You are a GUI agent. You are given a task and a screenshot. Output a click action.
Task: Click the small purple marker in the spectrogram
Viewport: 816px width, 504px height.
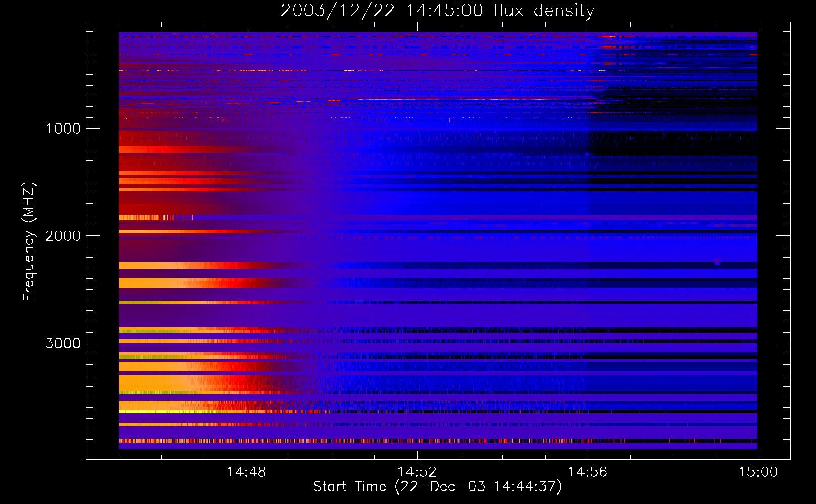(x=717, y=262)
